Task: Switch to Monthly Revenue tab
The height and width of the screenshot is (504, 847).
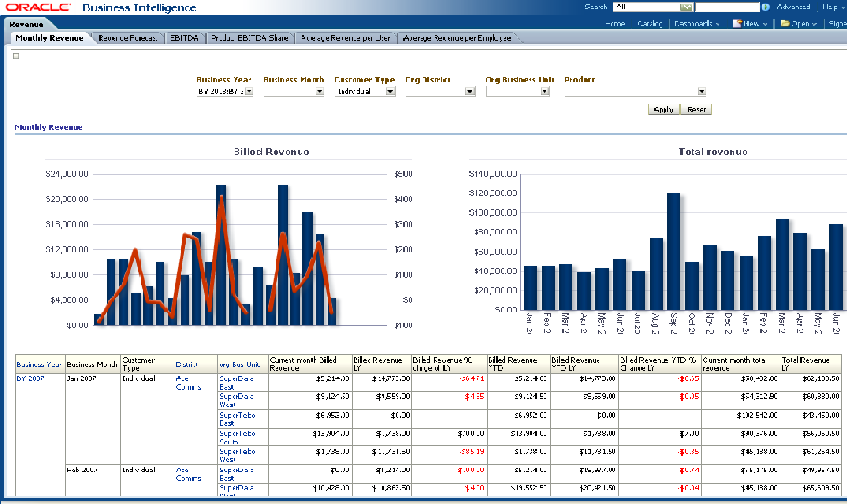Action: click(49, 38)
